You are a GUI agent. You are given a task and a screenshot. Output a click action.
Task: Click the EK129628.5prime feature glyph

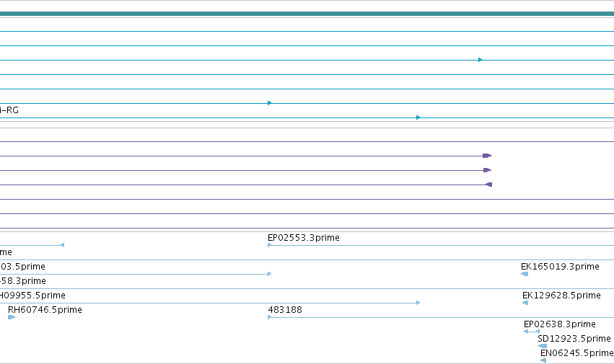point(525,303)
